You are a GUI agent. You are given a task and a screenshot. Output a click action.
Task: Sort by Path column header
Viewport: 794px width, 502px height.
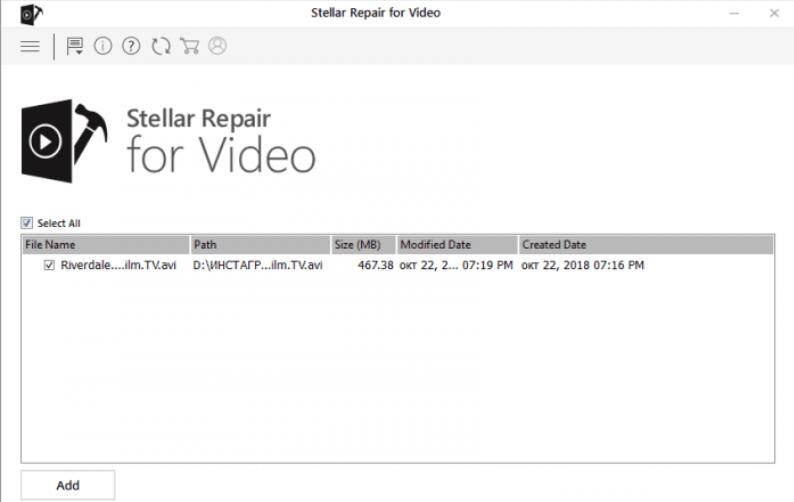[x=260, y=245]
